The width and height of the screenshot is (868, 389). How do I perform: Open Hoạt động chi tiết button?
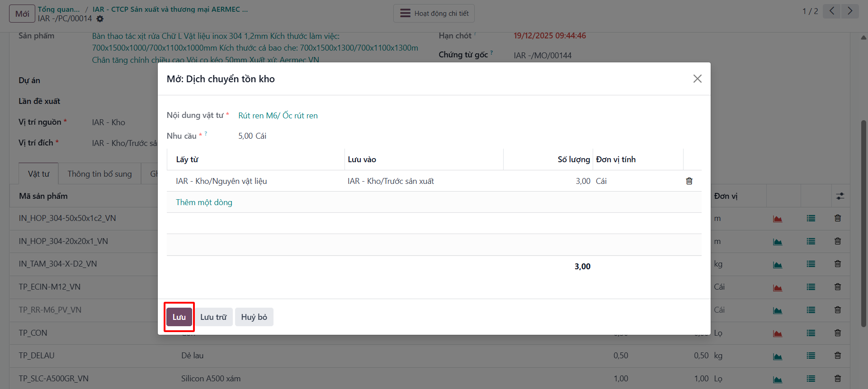(x=434, y=14)
